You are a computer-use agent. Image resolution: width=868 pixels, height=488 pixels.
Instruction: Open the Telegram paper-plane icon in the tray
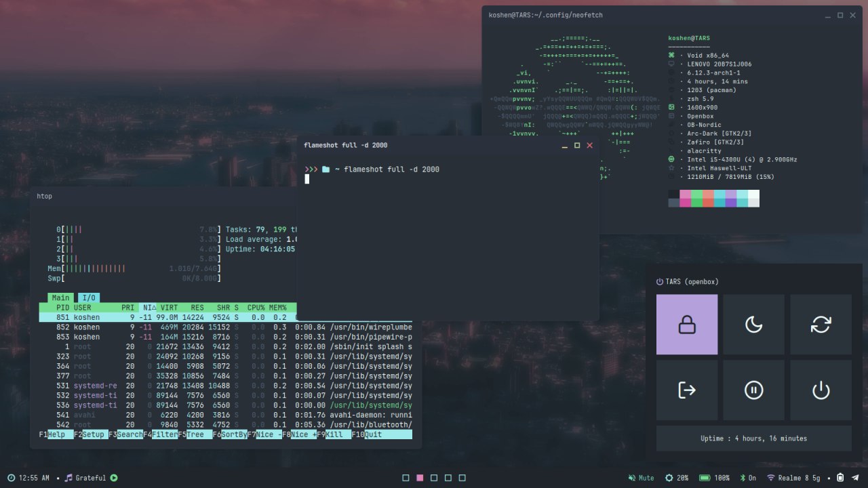854,478
